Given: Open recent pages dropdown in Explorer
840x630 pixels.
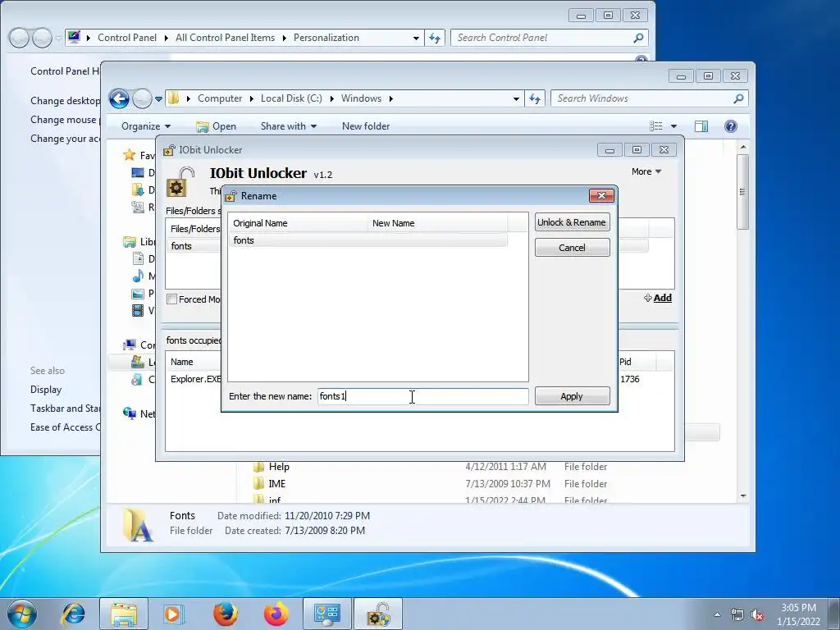Looking at the screenshot, I should (158, 99).
